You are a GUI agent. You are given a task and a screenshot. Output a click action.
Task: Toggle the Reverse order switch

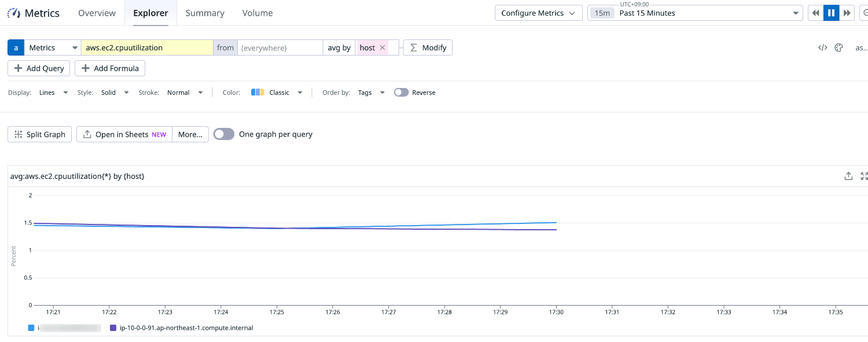(x=401, y=93)
